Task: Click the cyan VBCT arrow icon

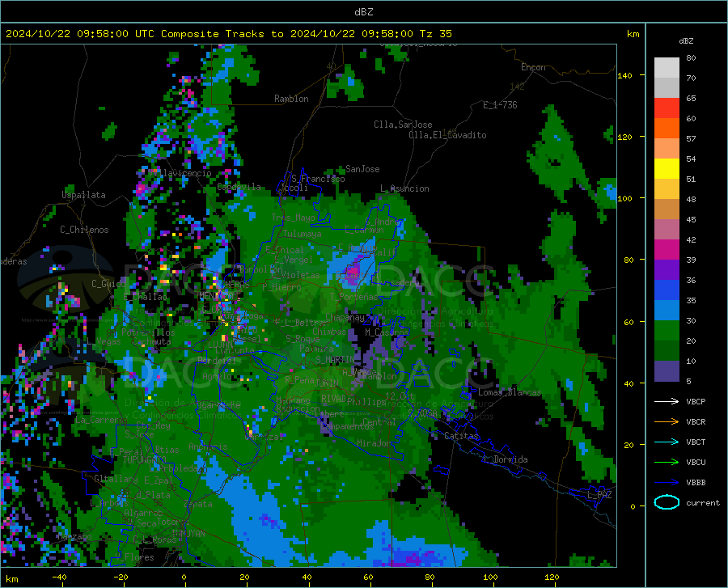Action: pyautogui.click(x=667, y=442)
